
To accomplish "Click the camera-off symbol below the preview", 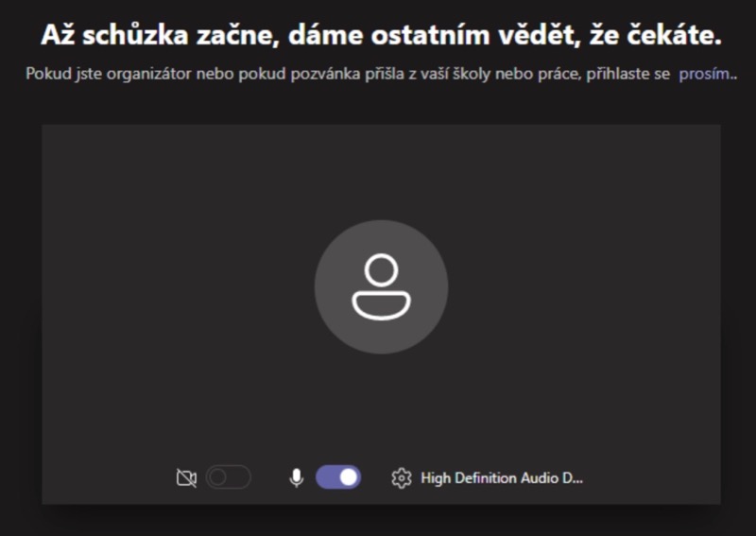I will [186, 478].
